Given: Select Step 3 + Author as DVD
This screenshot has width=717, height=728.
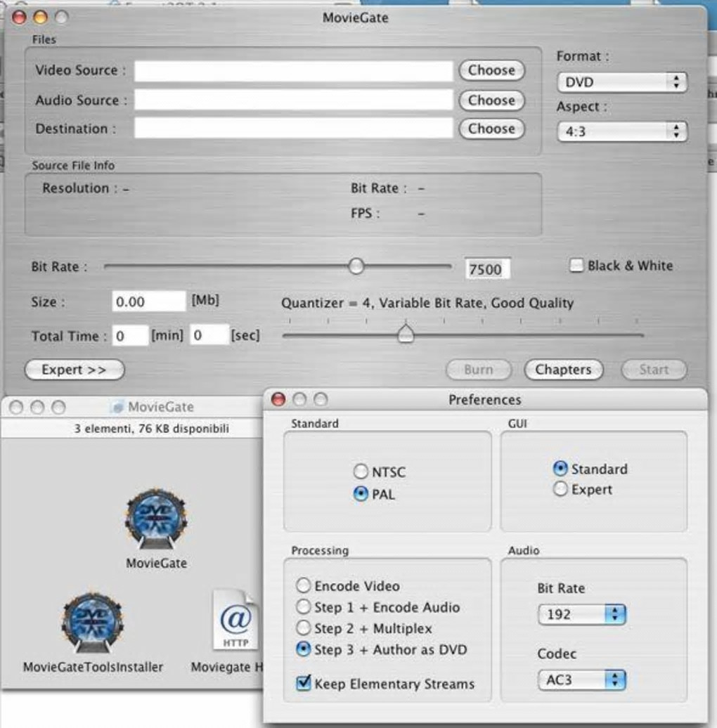Looking at the screenshot, I should [303, 649].
